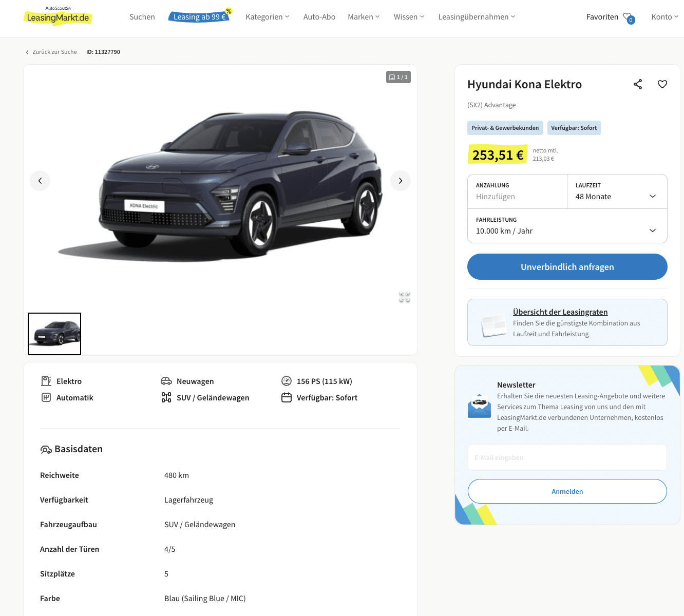Expand the Leasingübernahmen menu
The width and height of the screenshot is (684, 616).
coord(477,17)
